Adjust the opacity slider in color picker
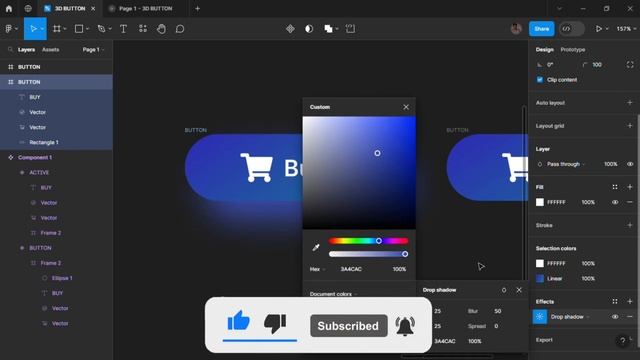640x360 pixels. click(368, 254)
